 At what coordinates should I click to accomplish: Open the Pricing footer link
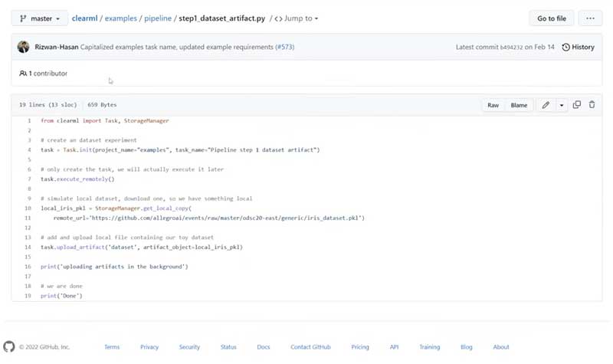coord(360,347)
